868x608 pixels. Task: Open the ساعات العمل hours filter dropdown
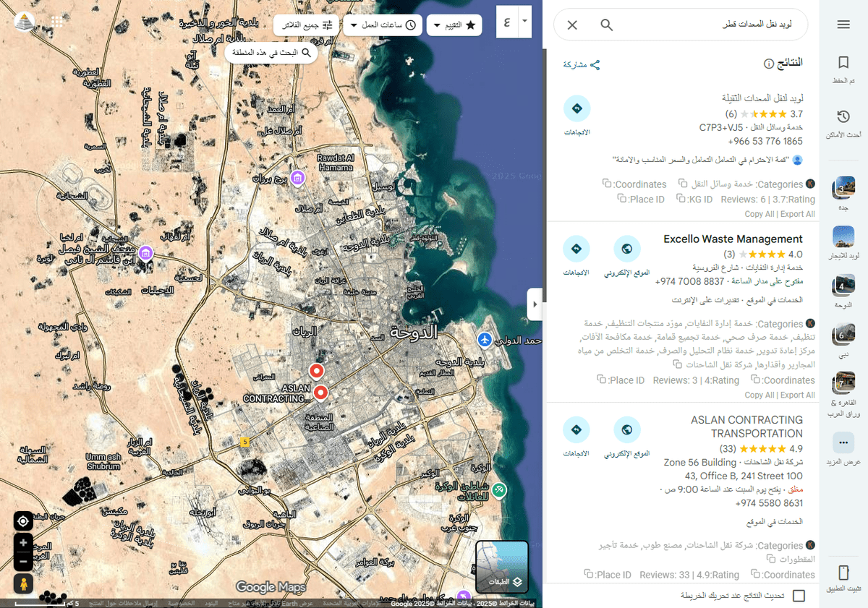point(383,25)
